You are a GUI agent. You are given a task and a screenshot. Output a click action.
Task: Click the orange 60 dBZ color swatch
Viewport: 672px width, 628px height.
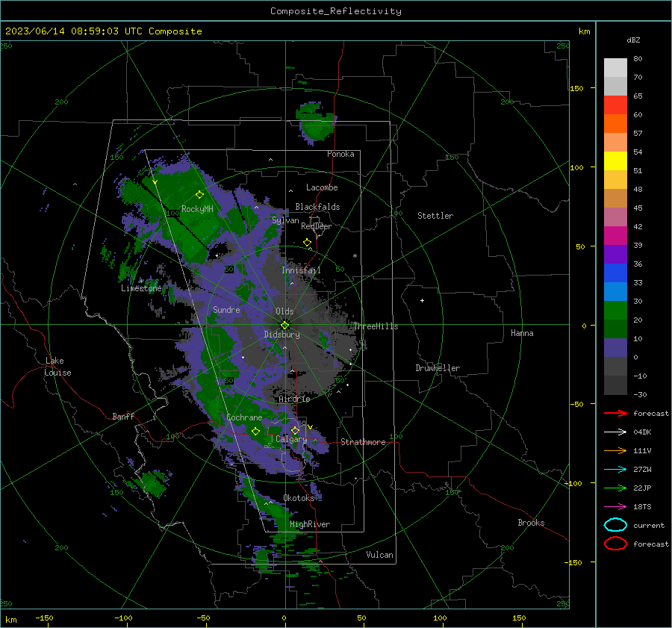click(x=615, y=123)
